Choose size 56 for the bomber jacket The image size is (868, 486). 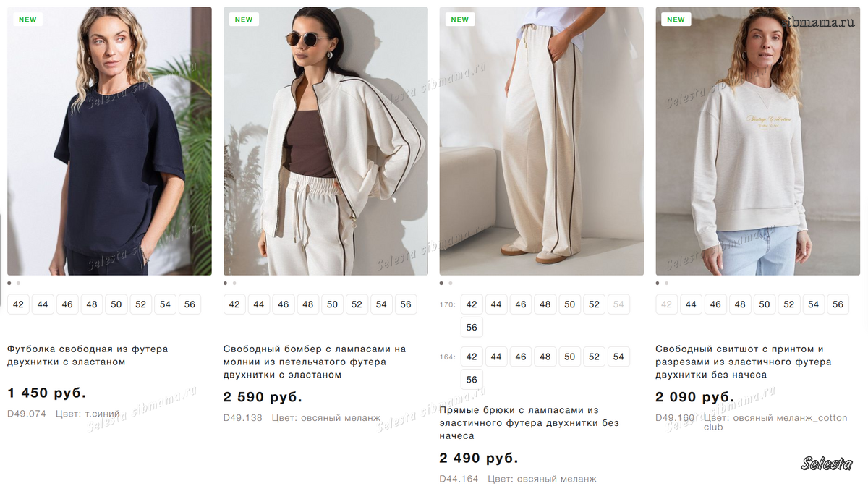pos(406,304)
